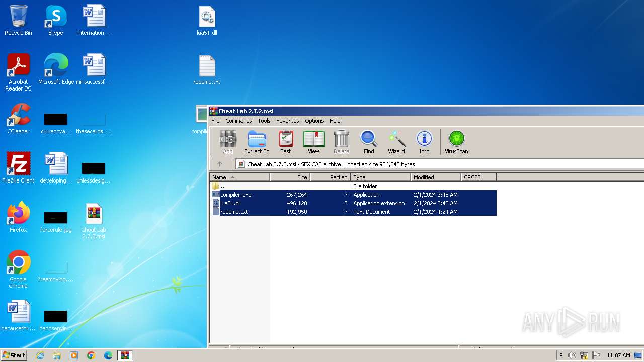Select the 'becausethir...' Word document
The height and width of the screenshot is (362, 644).
(18, 316)
